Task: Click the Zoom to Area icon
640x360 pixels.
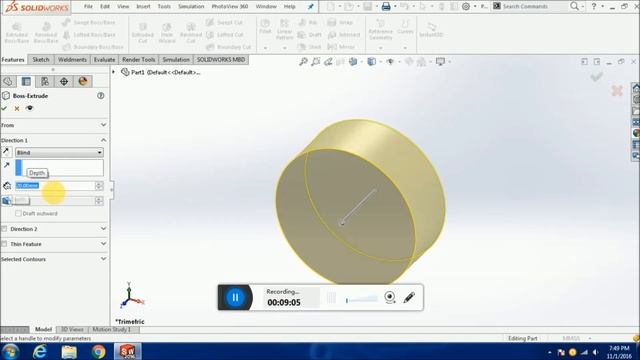Action: click(316, 62)
